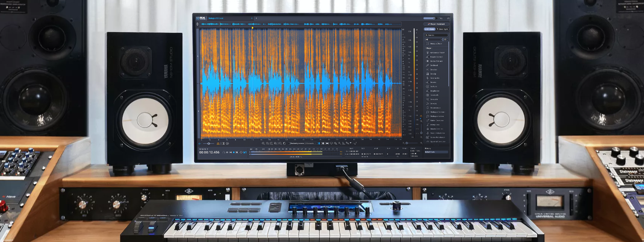Select the Dialogue file tab
The height and width of the screenshot is (242, 644).
click(216, 18)
